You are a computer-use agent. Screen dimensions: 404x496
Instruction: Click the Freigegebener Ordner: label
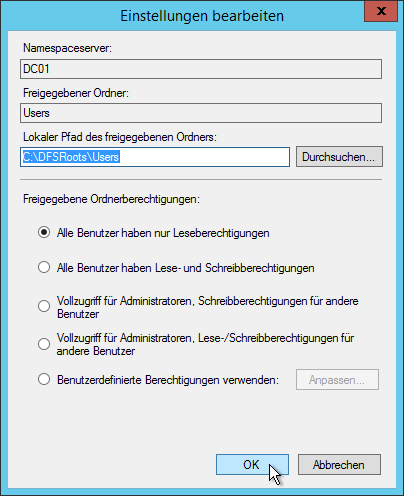(76, 93)
